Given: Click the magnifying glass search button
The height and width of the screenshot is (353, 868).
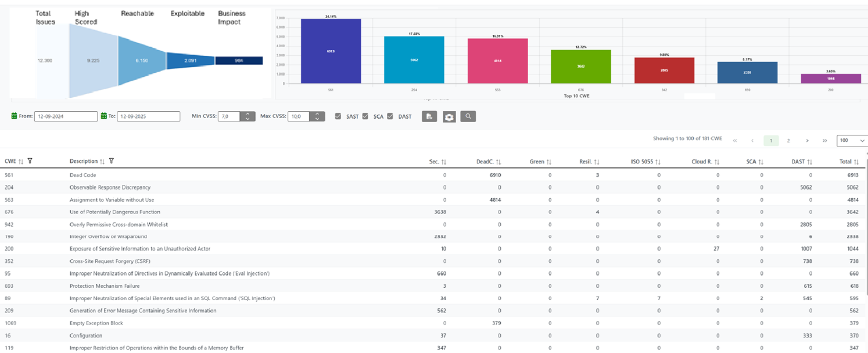Looking at the screenshot, I should point(468,116).
